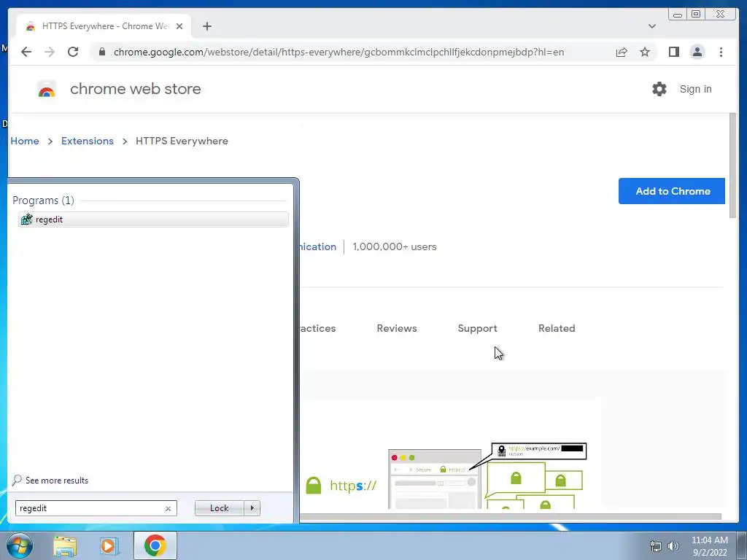Viewport: 747px width, 560px height.
Task: Click the taskbar clock and date
Action: tap(709, 546)
